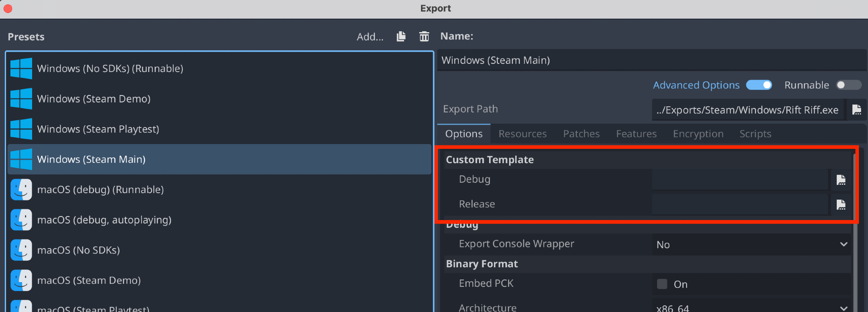Click the Release custom template field

(740, 204)
